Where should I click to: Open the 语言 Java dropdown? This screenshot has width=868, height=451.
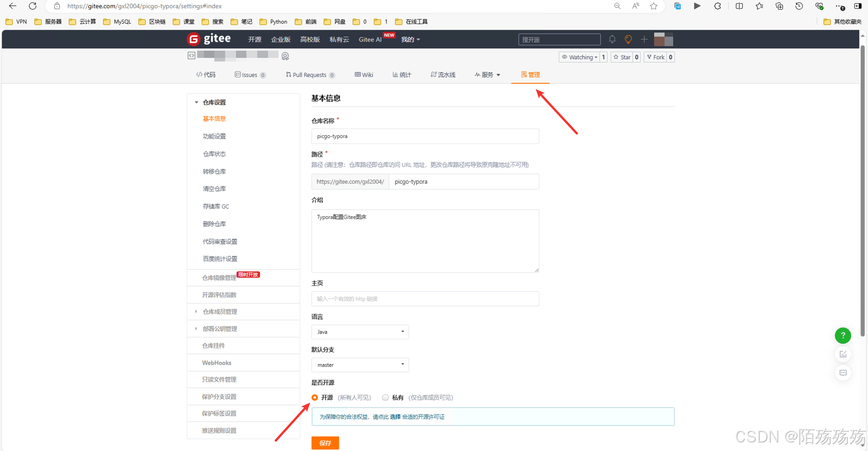360,332
